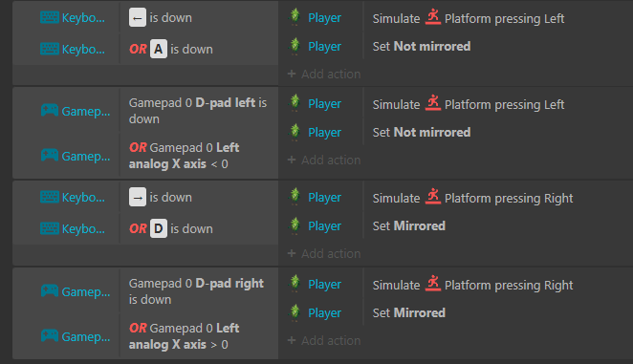
Task: Add action below gamepad D-pad left event
Action: pos(324,161)
